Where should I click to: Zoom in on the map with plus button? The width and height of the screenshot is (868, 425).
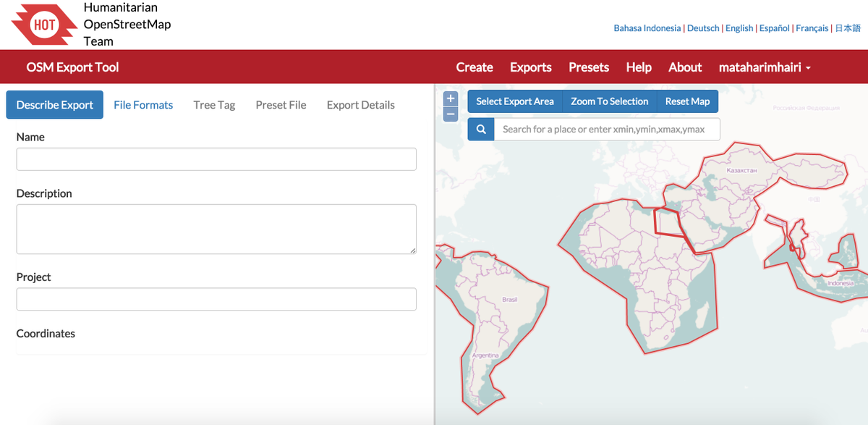pyautogui.click(x=451, y=98)
